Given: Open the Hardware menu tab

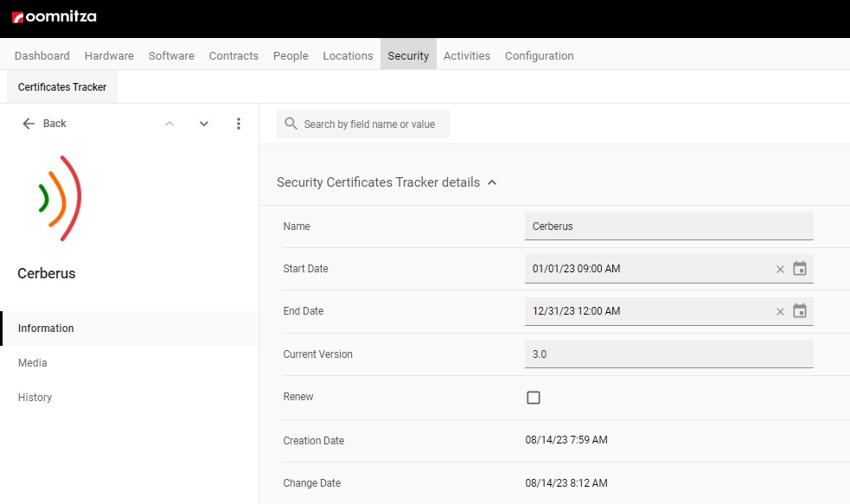Looking at the screenshot, I should click(x=109, y=55).
